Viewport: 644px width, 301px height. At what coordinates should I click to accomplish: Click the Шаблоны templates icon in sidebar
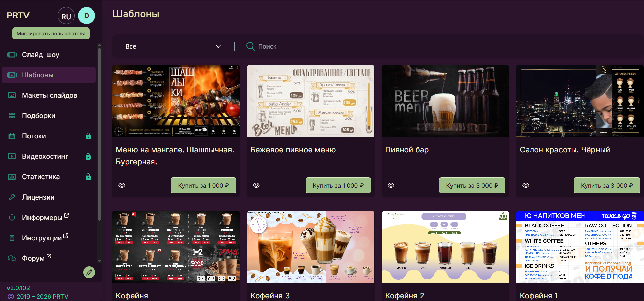pos(12,75)
